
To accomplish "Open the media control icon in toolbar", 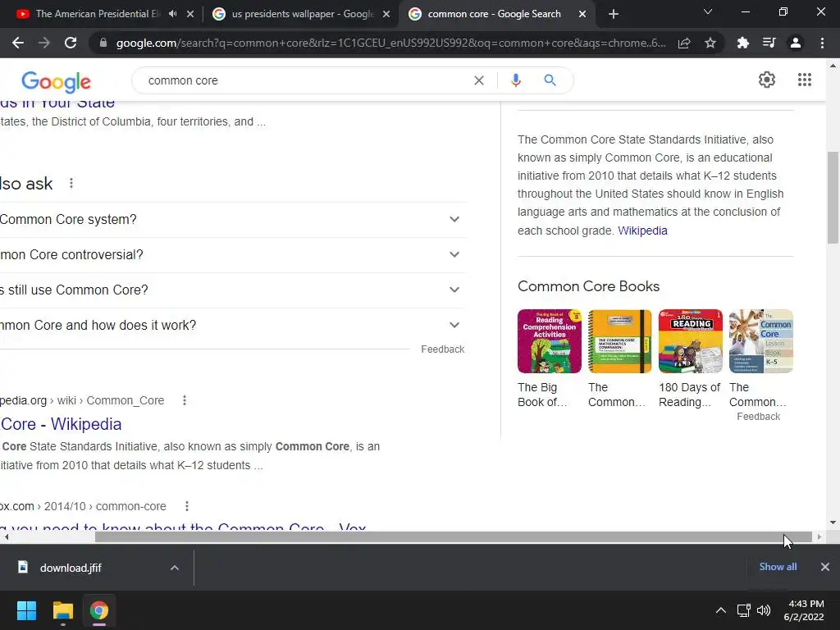I will coord(769,43).
